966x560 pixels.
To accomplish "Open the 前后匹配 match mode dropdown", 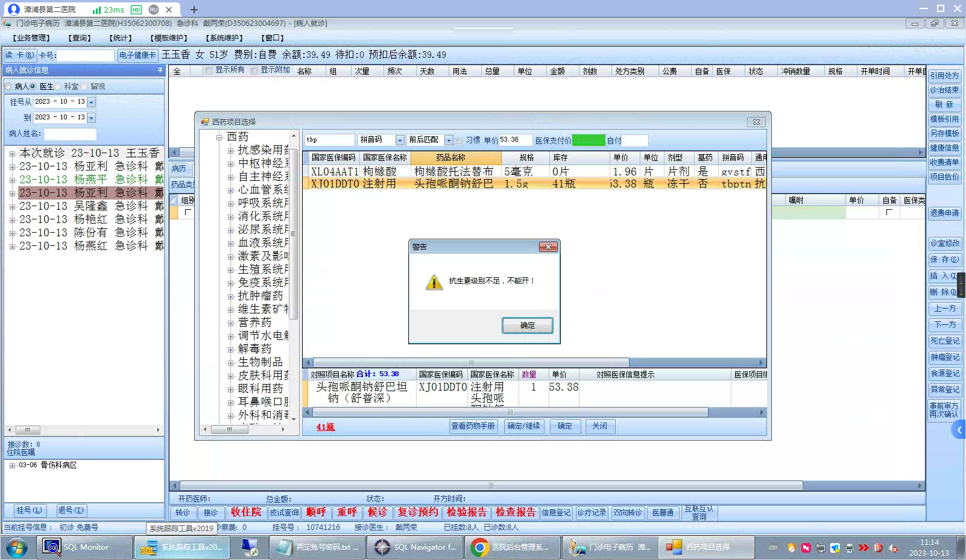I will [x=449, y=140].
